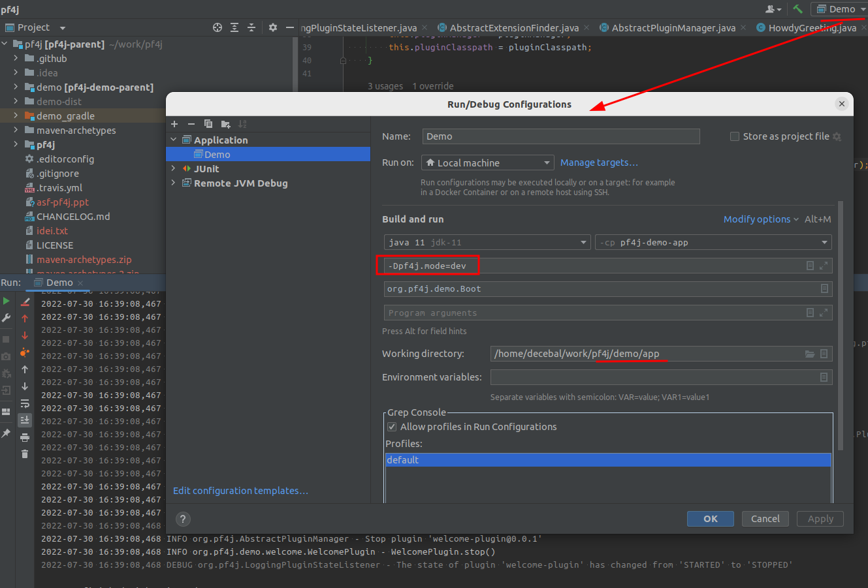
Task: Print console output printer icon
Action: coord(25,437)
